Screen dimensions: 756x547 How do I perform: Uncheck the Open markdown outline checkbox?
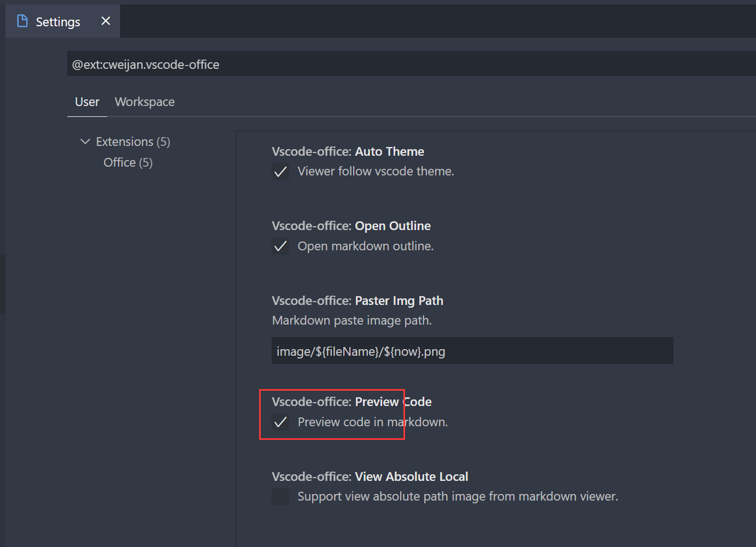click(x=280, y=246)
